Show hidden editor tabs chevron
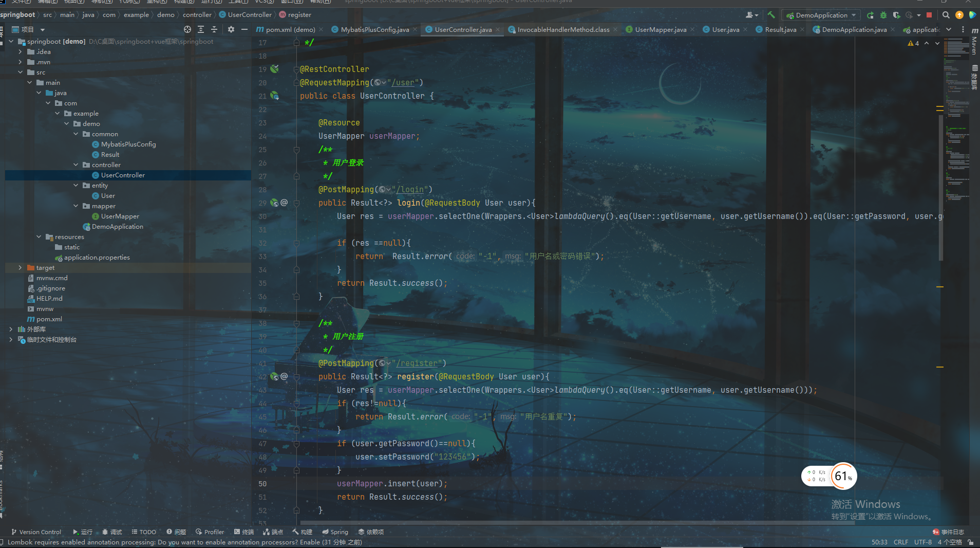 [949, 29]
